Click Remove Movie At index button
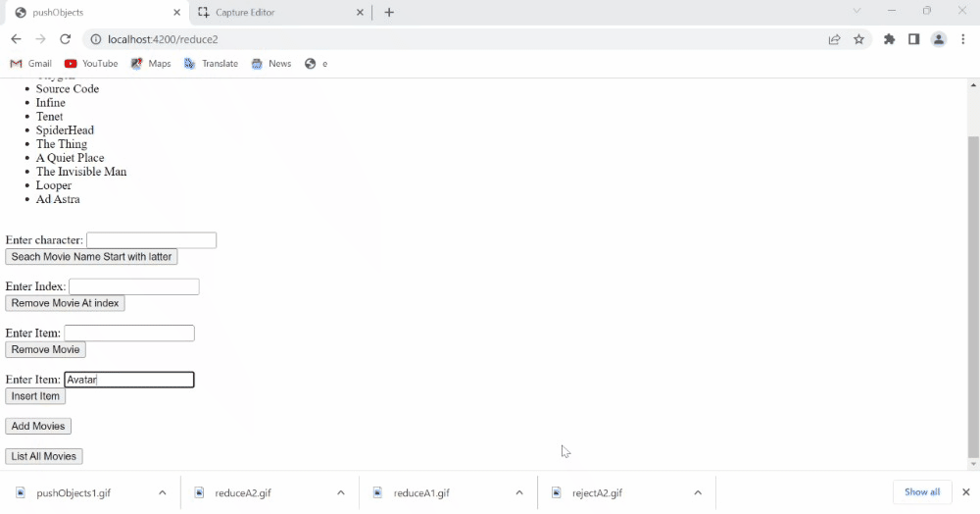The height and width of the screenshot is (514, 980). pos(65,303)
